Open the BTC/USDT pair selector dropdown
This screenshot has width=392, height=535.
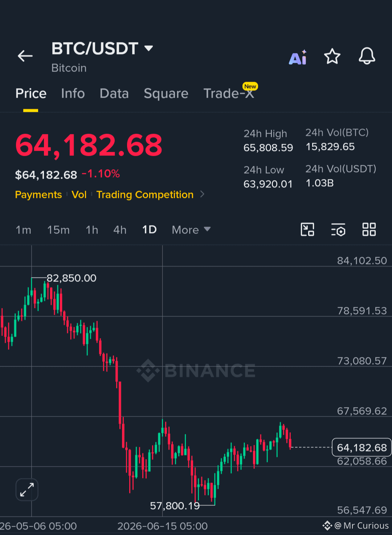[102, 48]
